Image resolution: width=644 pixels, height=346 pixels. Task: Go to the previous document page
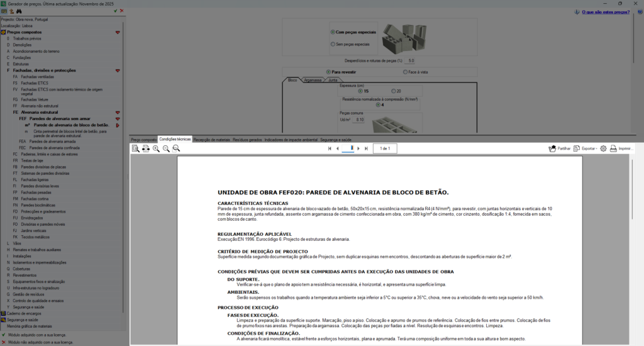338,148
